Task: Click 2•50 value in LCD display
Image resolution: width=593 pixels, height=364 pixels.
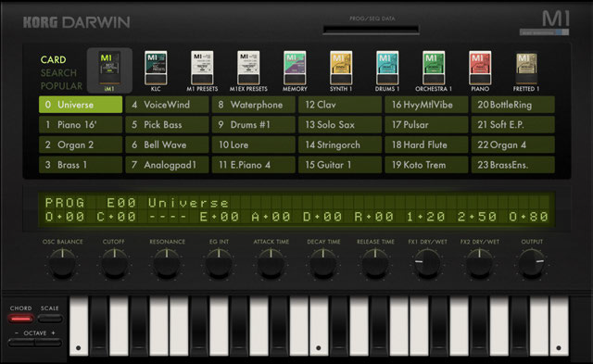Action: (x=477, y=217)
